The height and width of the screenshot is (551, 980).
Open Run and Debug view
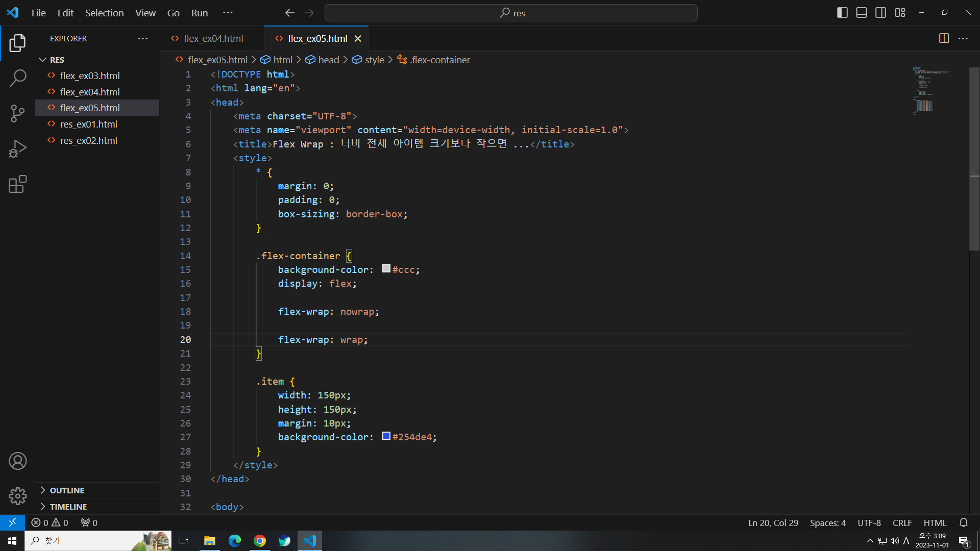tap(17, 149)
